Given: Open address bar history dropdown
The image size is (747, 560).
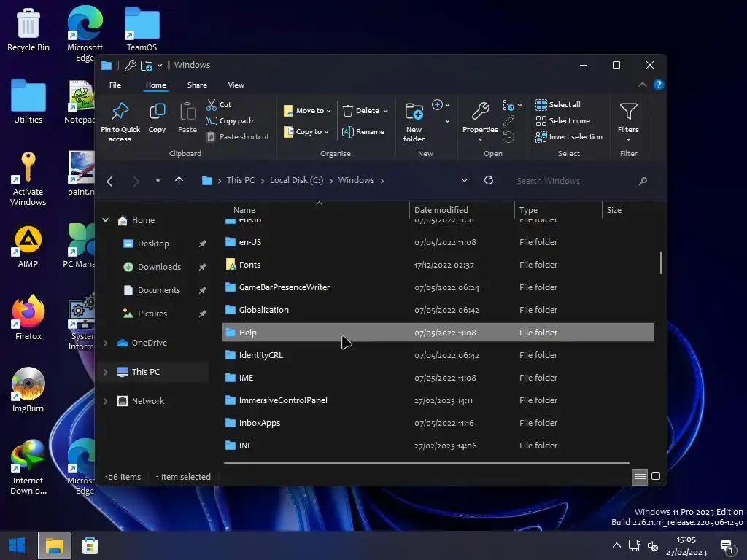Looking at the screenshot, I should tap(465, 181).
